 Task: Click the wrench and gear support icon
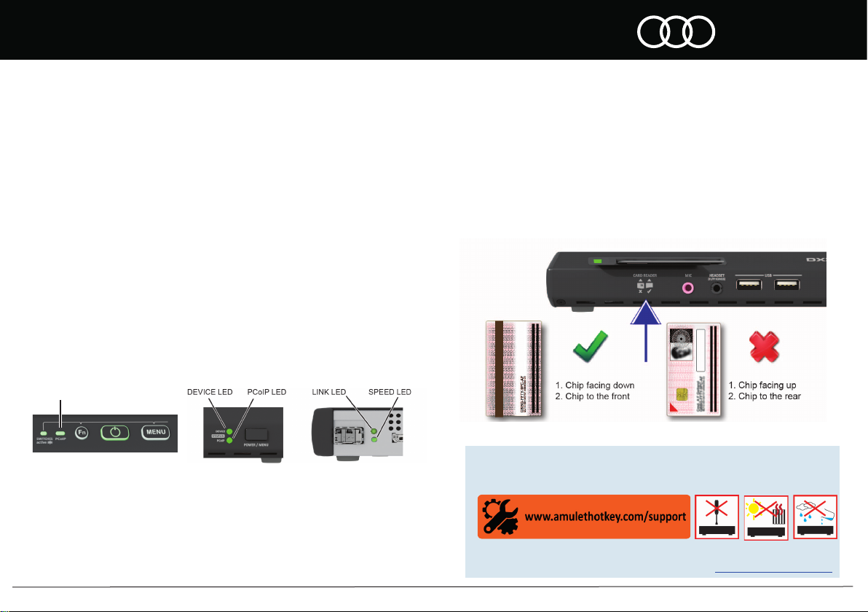500,517
